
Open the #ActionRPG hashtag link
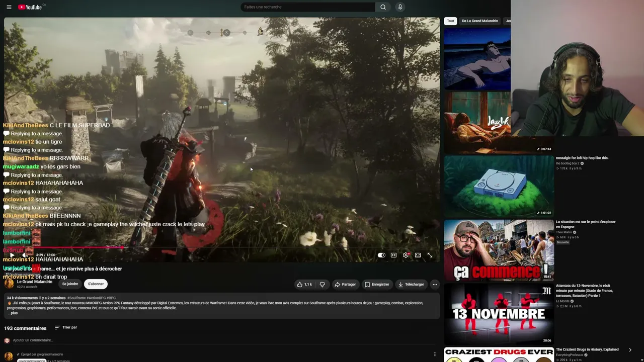(x=96, y=298)
